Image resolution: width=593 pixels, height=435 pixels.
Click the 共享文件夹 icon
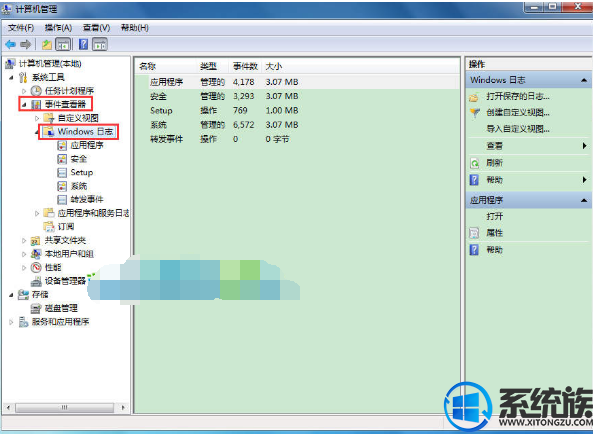[36, 241]
